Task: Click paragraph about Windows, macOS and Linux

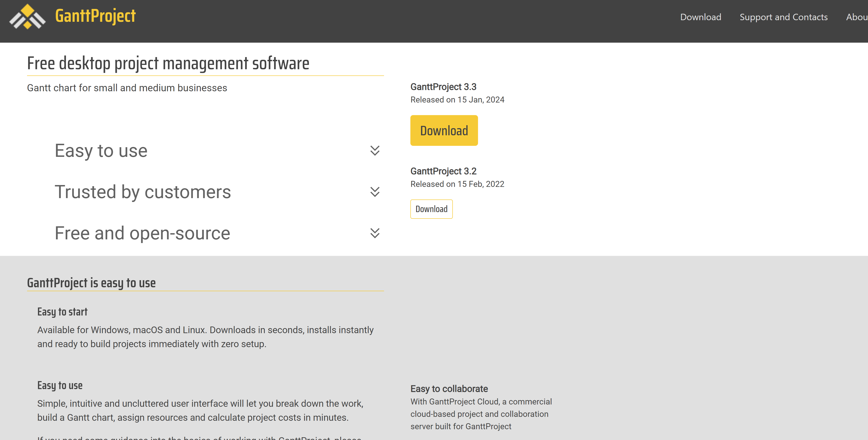Action: 206,337
